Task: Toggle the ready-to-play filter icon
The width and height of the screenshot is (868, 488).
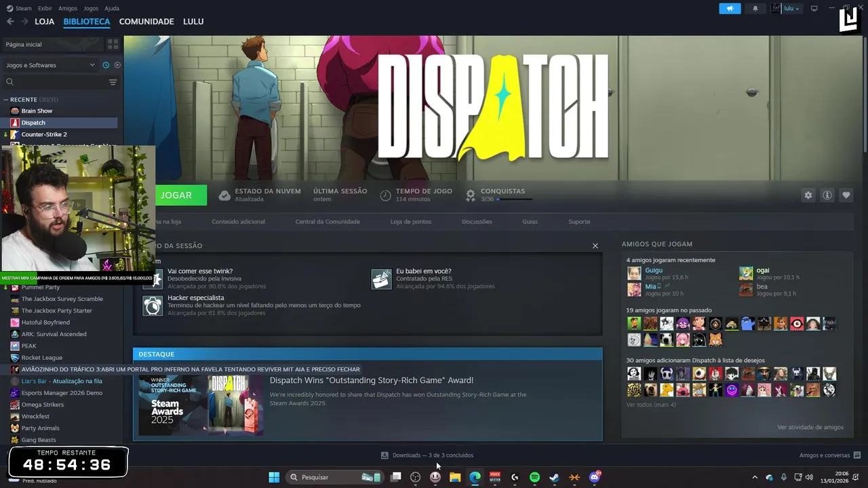Action: pos(117,65)
